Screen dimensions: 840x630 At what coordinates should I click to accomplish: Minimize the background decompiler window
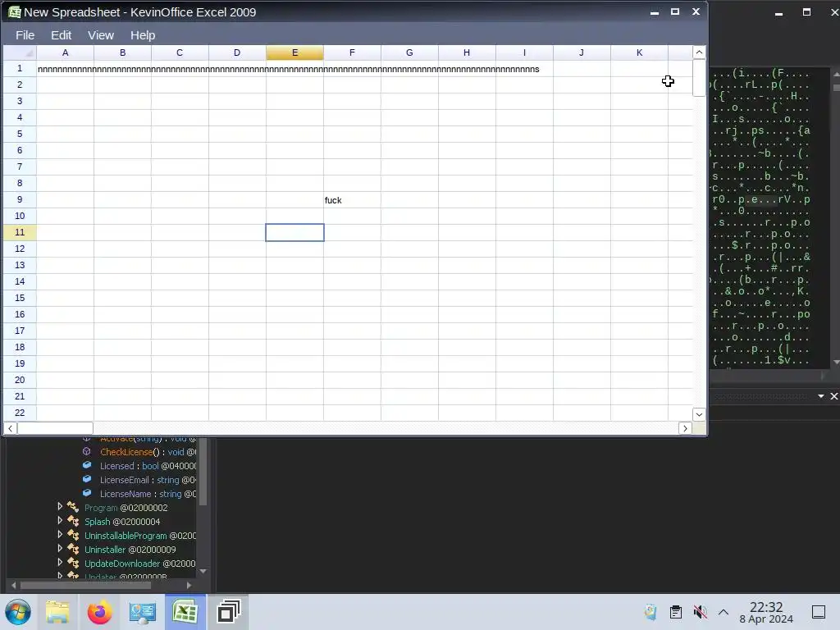tap(779, 12)
